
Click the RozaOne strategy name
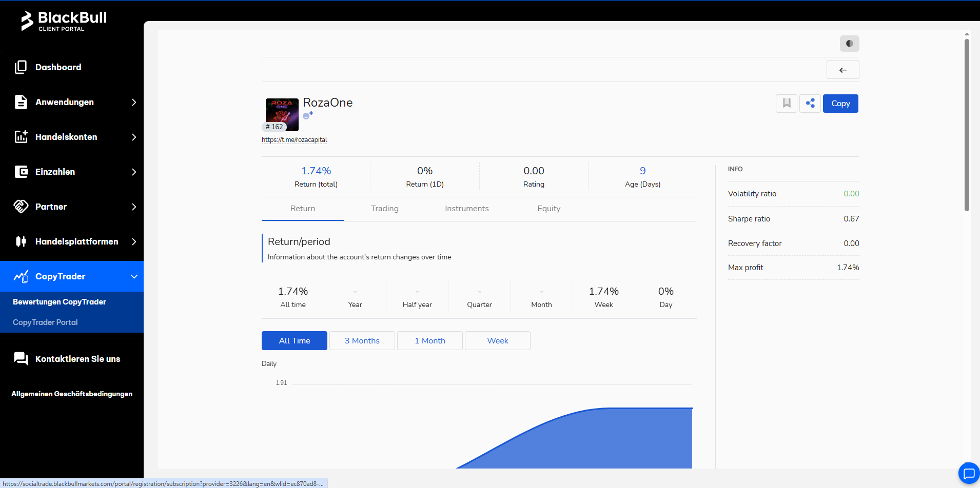click(x=328, y=103)
